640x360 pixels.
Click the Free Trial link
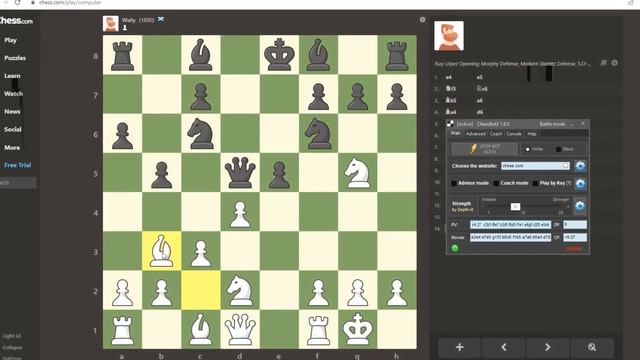(x=18, y=165)
